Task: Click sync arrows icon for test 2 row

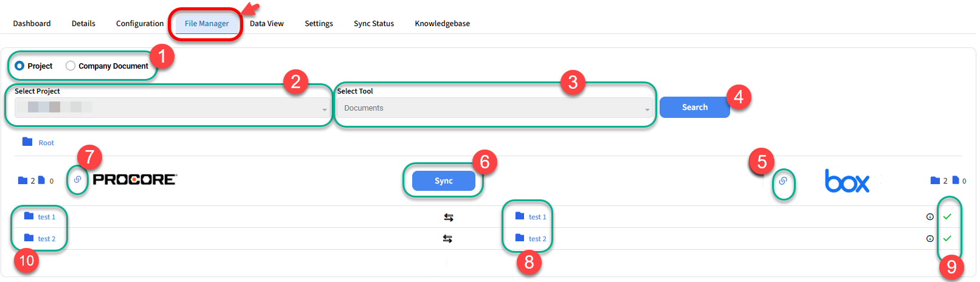Action: tap(447, 239)
